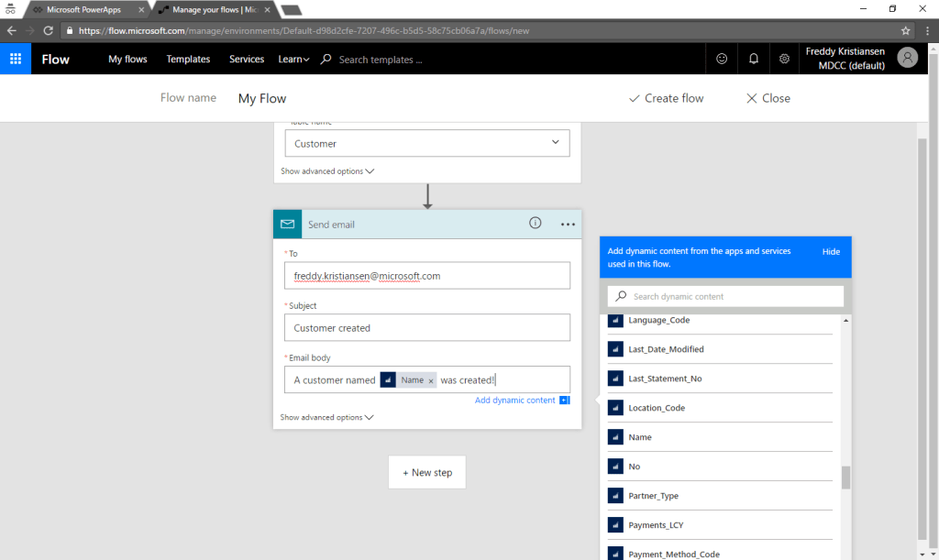Click the icon beside Last_Date_Modified
939x560 pixels.
615,349
